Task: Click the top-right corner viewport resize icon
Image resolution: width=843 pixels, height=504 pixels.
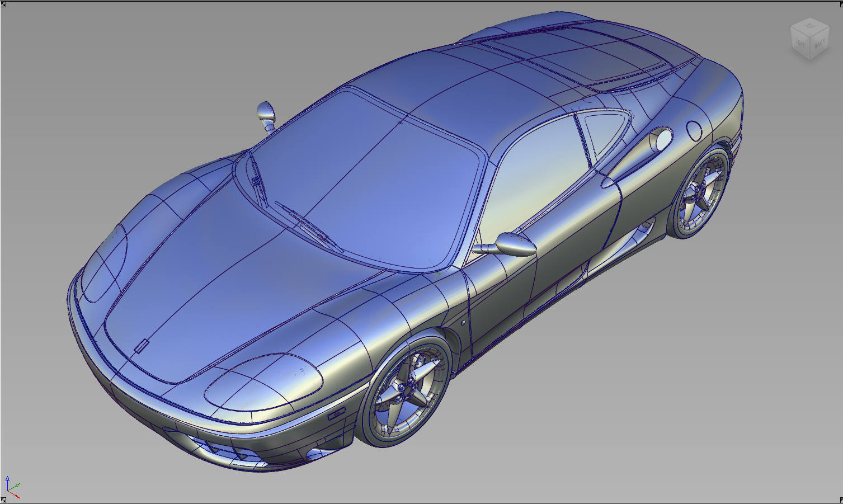Action: point(840,5)
